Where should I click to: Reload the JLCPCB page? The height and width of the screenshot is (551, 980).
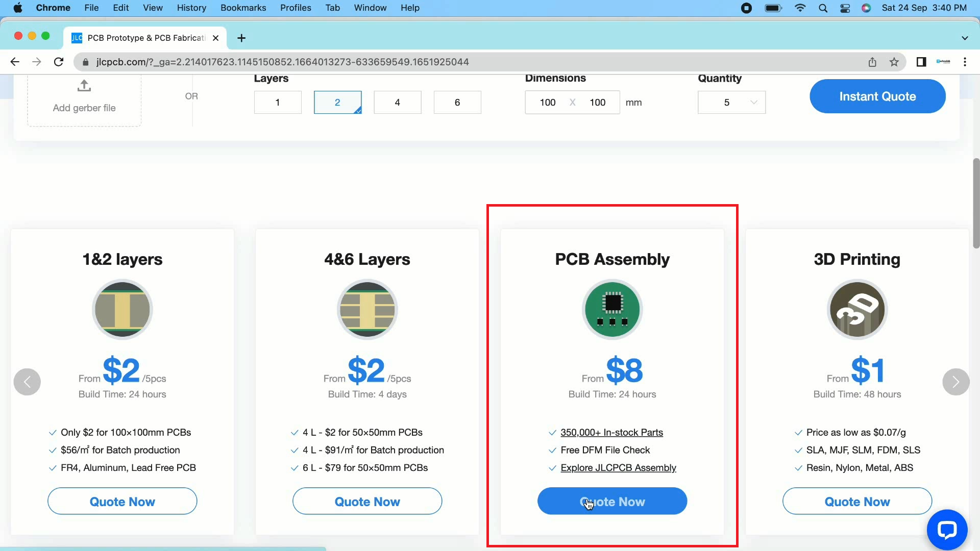pyautogui.click(x=59, y=62)
